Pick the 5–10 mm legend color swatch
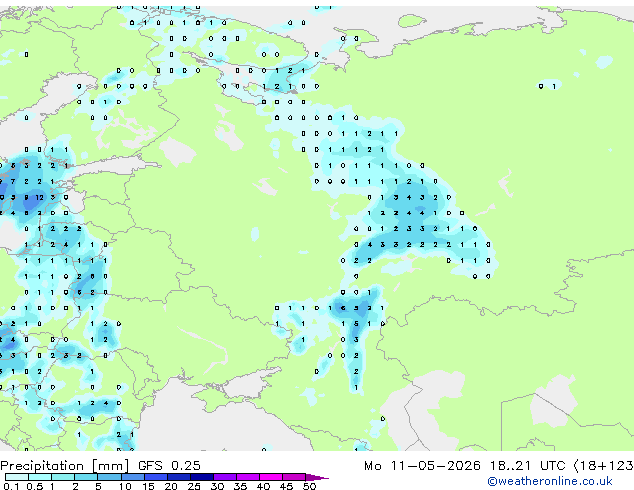 pyautogui.click(x=109, y=477)
